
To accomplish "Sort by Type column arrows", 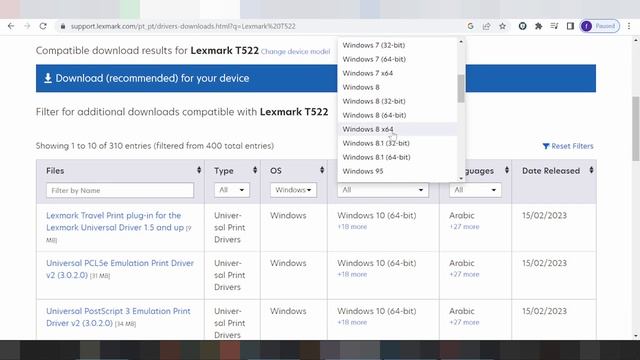I will click(x=255, y=170).
